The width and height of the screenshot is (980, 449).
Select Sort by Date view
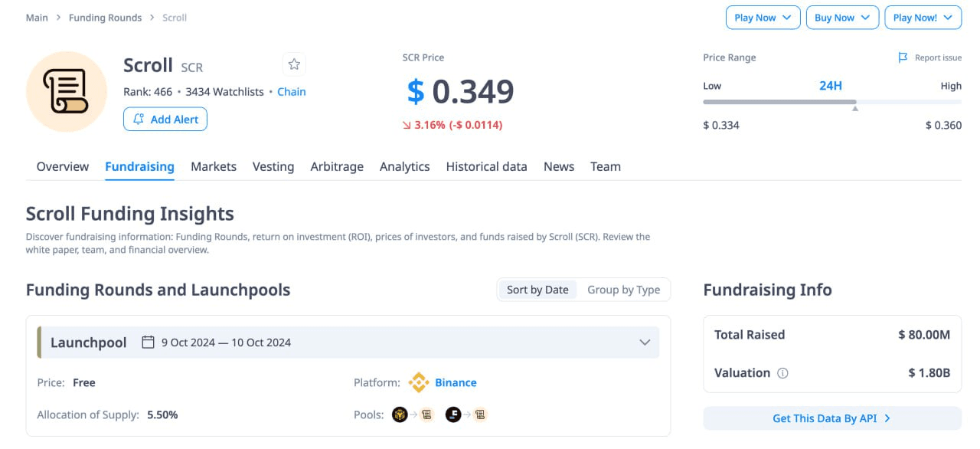537,290
